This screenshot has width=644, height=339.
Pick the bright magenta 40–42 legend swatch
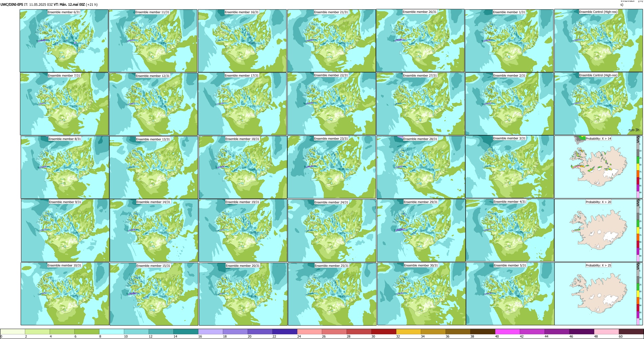coord(507,332)
